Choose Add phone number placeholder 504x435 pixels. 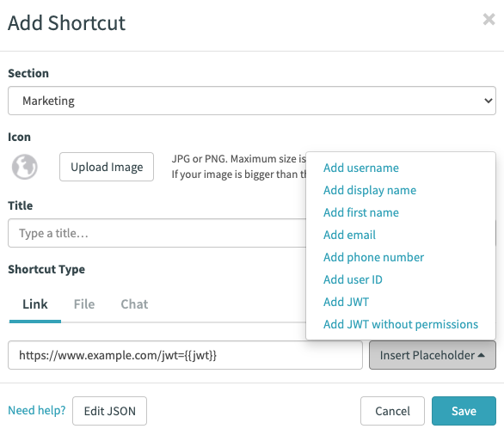(x=373, y=257)
